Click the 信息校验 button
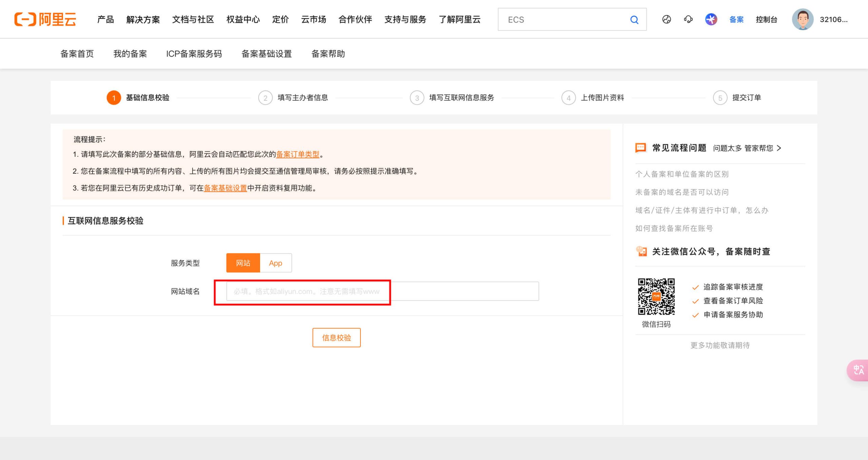868x460 pixels. coord(336,338)
